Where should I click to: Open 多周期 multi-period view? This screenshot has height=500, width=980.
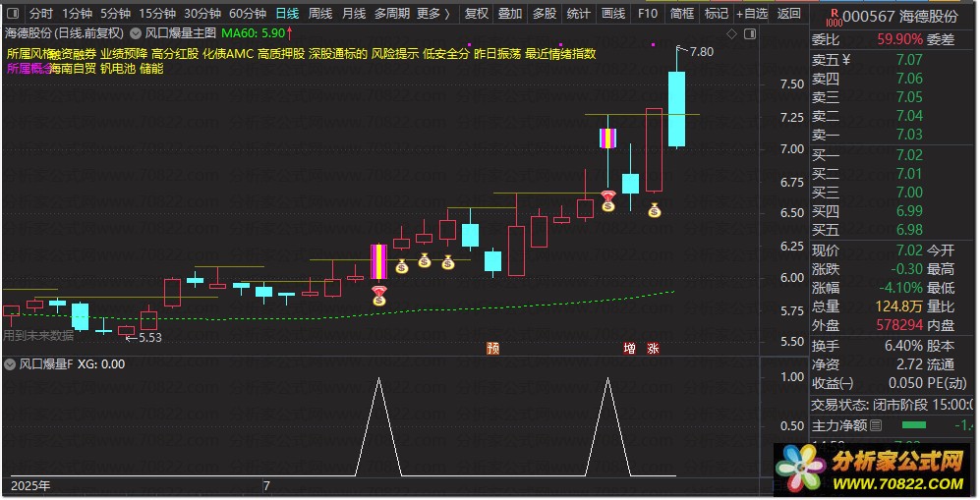pyautogui.click(x=392, y=13)
